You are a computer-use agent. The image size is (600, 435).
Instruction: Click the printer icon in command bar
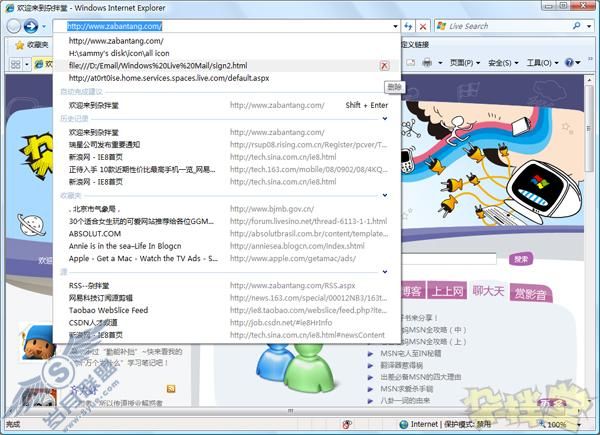427,62
